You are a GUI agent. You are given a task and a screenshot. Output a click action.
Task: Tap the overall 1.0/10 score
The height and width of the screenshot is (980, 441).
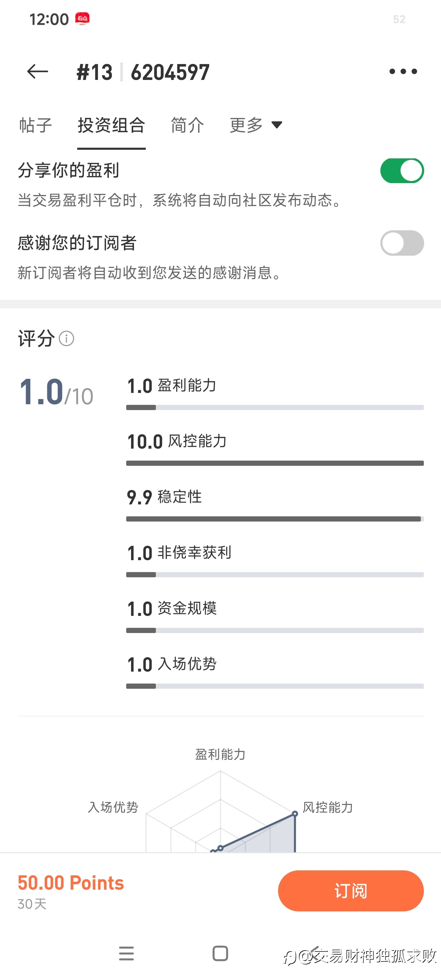coord(56,392)
